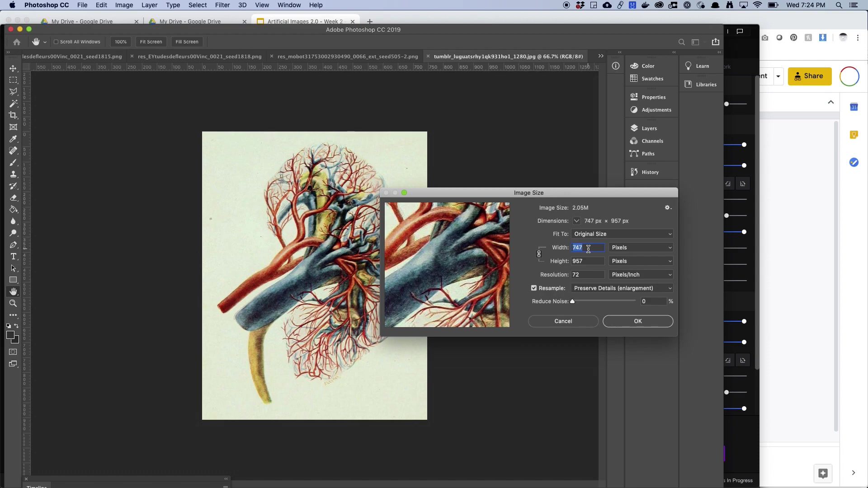The height and width of the screenshot is (488, 868).
Task: Open the Window menu
Action: [289, 5]
